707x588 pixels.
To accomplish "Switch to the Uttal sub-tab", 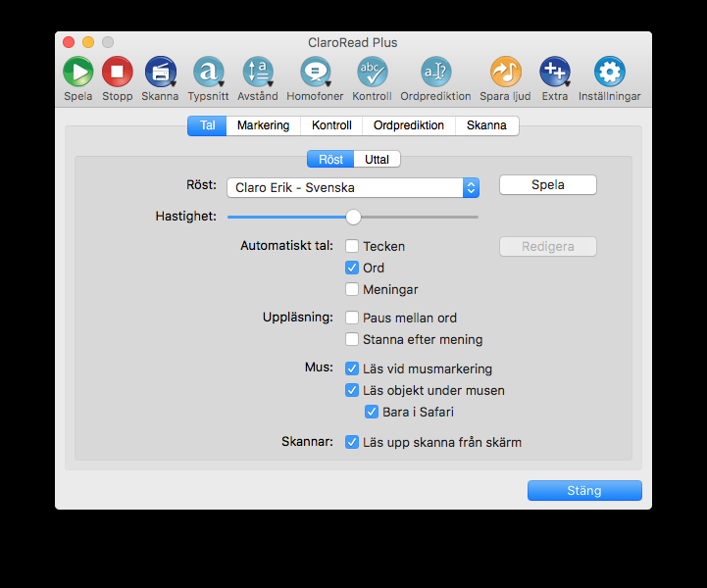I will (377, 159).
